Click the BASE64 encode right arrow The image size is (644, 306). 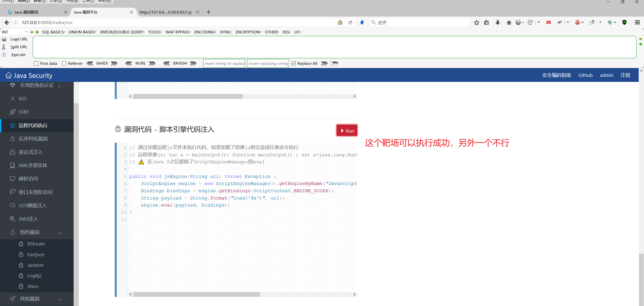tap(193, 63)
